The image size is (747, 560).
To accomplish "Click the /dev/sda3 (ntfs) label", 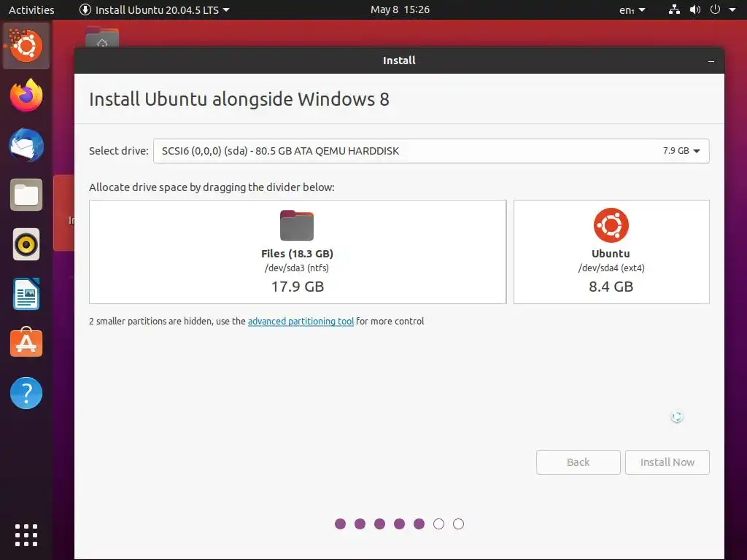I will 297,268.
